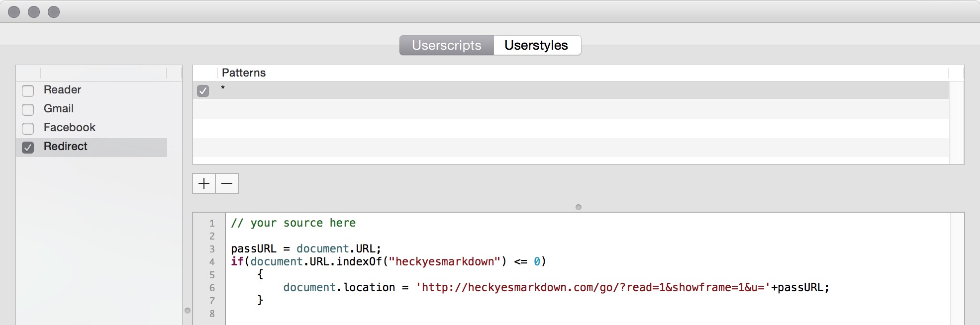The image size is (980, 325).
Task: Switch to the Userscripts tab
Action: [447, 45]
